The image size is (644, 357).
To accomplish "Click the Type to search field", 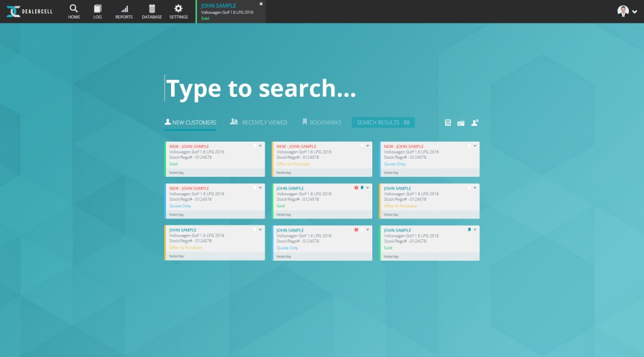I will pyautogui.click(x=260, y=89).
